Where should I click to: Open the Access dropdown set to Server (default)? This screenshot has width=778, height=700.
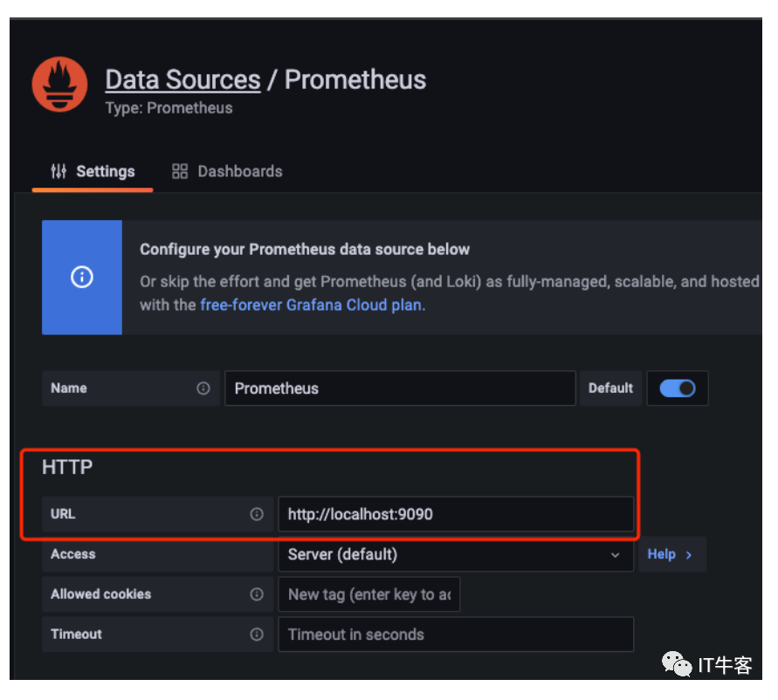click(456, 554)
